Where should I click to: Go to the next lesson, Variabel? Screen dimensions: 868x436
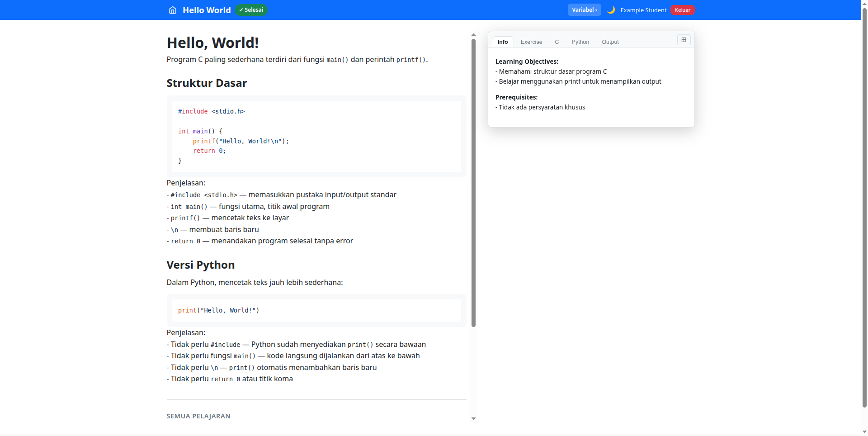coord(584,10)
